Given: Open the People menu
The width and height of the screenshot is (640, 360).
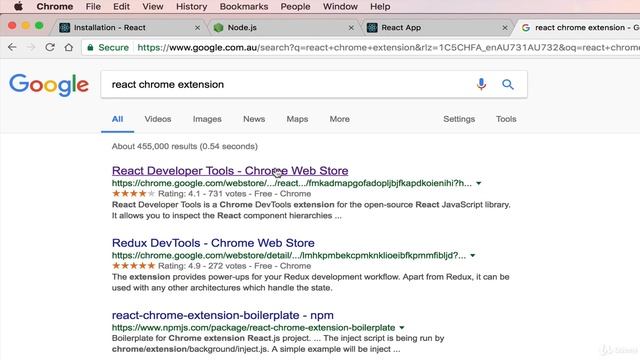Looking at the screenshot, I should [x=295, y=7].
